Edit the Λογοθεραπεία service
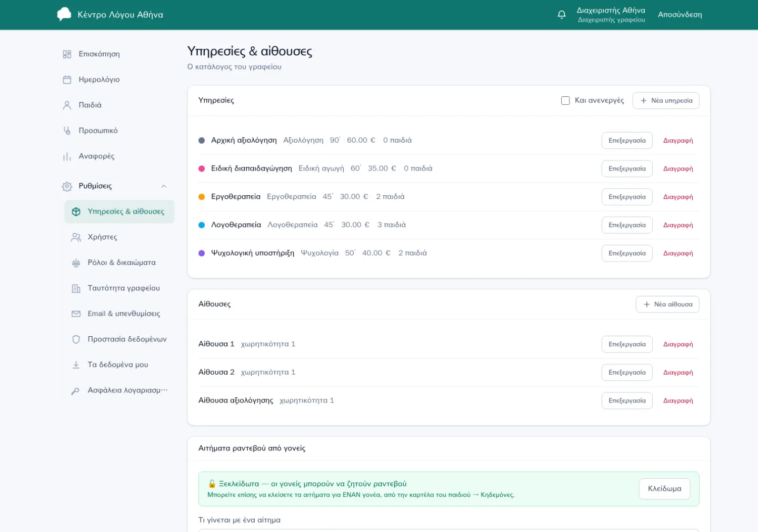 pos(627,225)
